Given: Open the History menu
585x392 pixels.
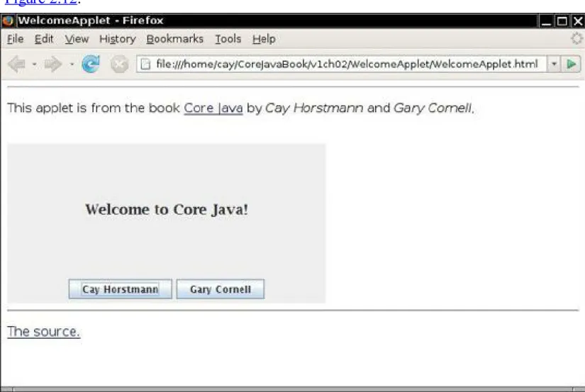Looking at the screenshot, I should pyautogui.click(x=118, y=39).
